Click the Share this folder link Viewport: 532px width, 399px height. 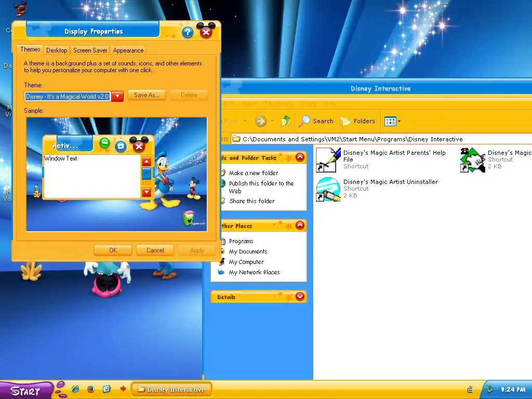click(x=252, y=201)
